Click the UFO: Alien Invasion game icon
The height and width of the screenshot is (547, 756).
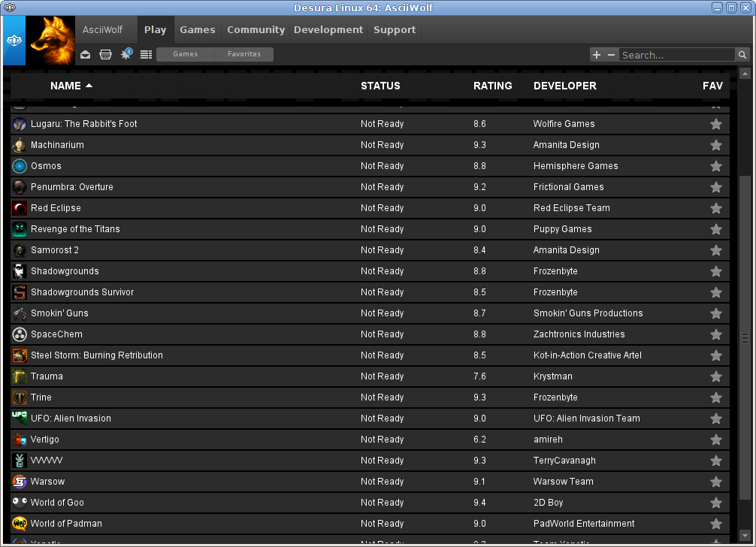20,419
